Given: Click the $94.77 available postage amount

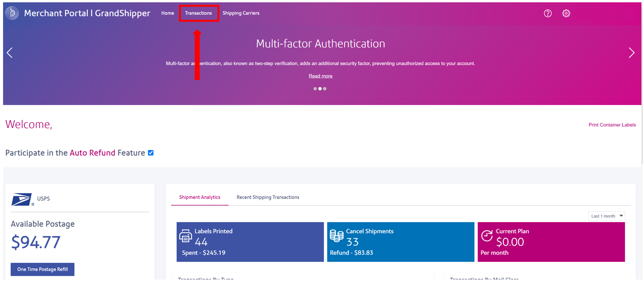Looking at the screenshot, I should click(x=36, y=242).
